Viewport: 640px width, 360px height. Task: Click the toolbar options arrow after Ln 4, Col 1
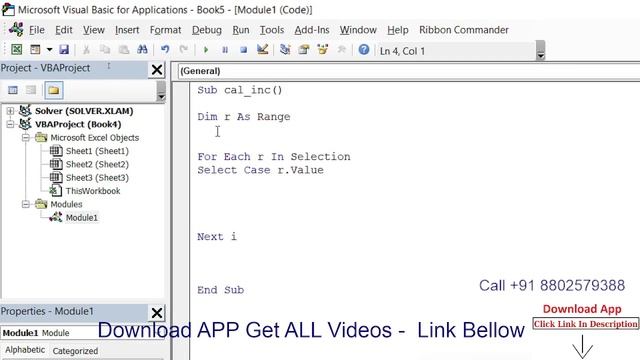(540, 50)
